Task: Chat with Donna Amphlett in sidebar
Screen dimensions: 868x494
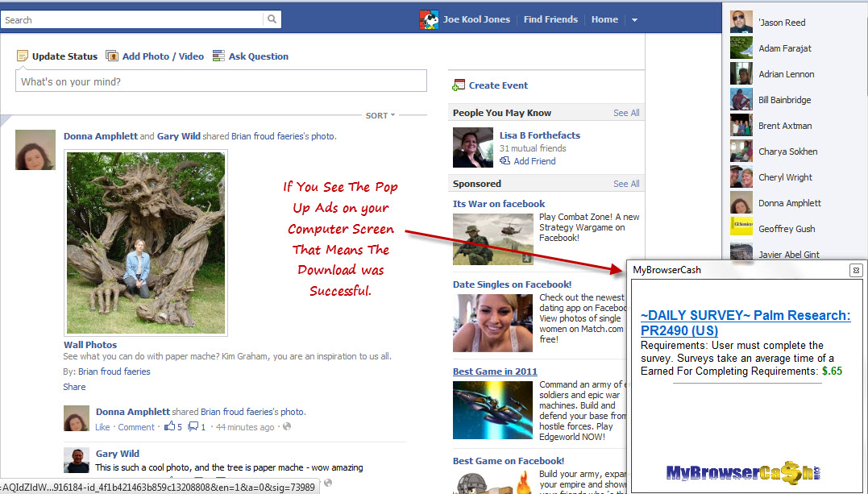Action: [x=789, y=203]
